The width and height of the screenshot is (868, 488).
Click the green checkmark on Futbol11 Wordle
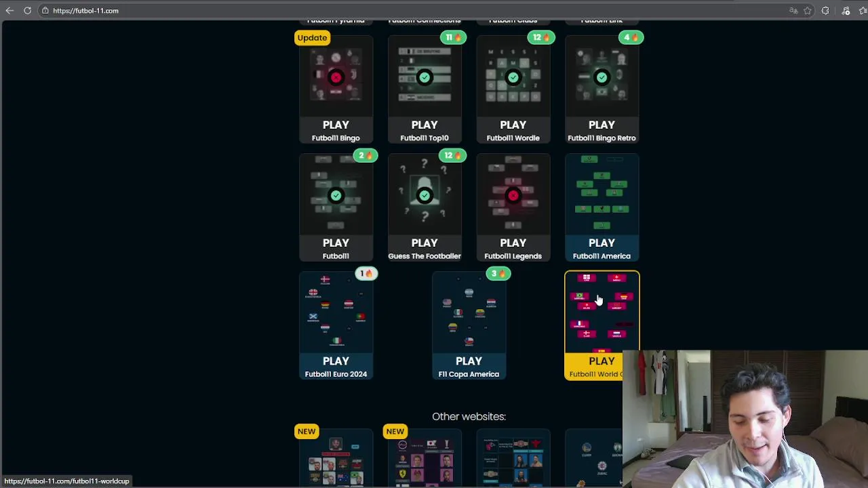point(513,77)
